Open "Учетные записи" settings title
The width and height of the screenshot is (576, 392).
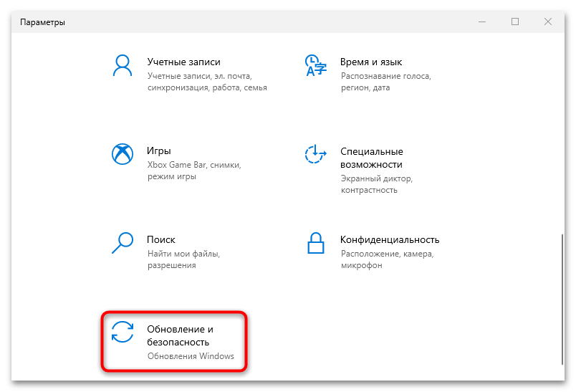(183, 62)
